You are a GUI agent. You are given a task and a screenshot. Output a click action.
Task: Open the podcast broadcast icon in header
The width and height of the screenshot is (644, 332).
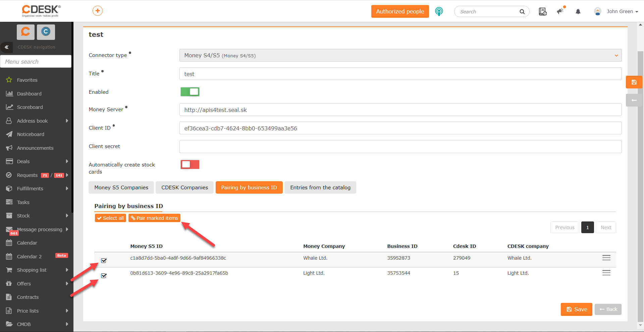(x=439, y=11)
